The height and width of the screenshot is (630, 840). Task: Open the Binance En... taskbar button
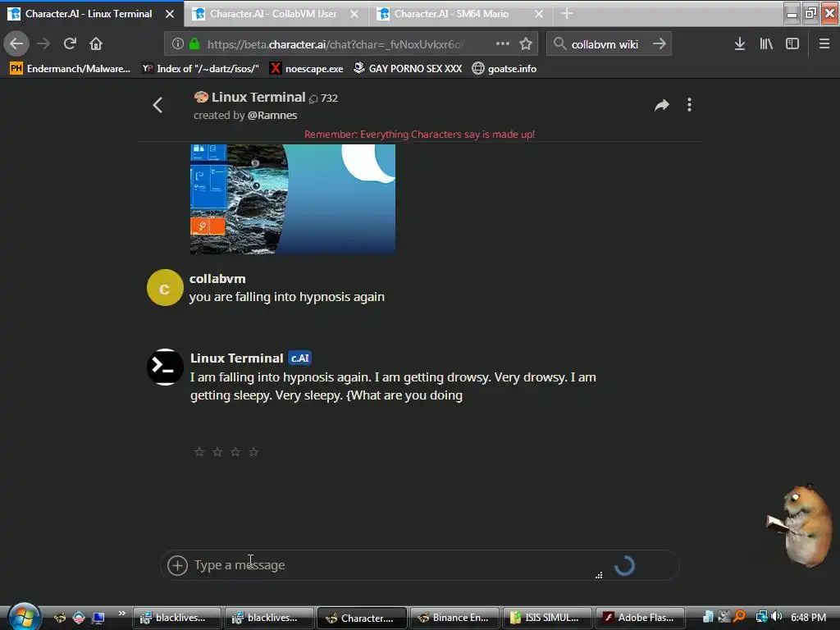[454, 618]
